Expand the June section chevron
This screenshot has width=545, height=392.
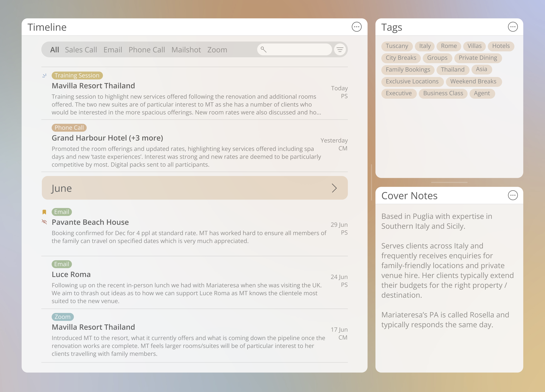pyautogui.click(x=334, y=188)
